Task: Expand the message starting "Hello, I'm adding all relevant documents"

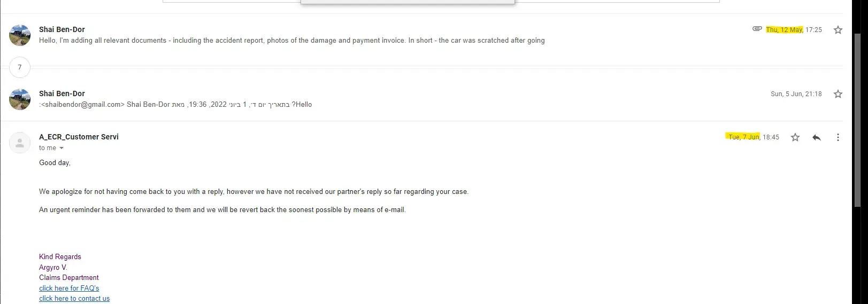Action: (291, 41)
